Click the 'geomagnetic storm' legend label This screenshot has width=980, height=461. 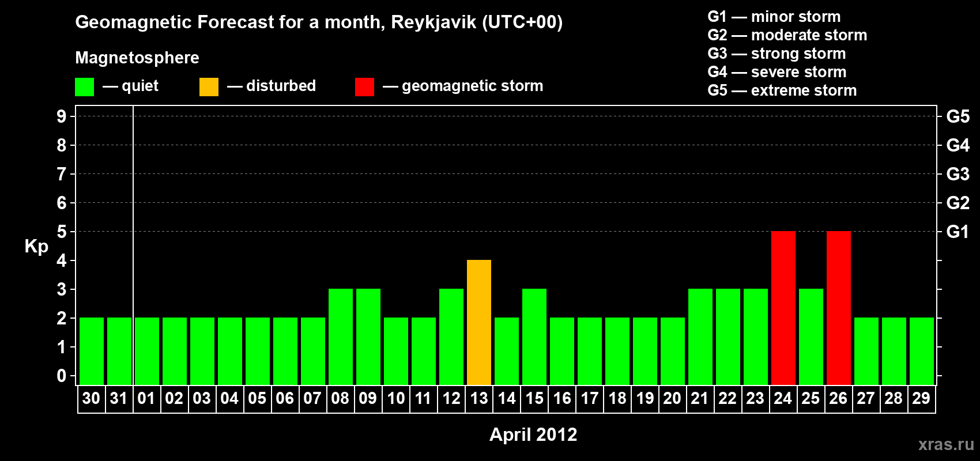pyautogui.click(x=473, y=86)
